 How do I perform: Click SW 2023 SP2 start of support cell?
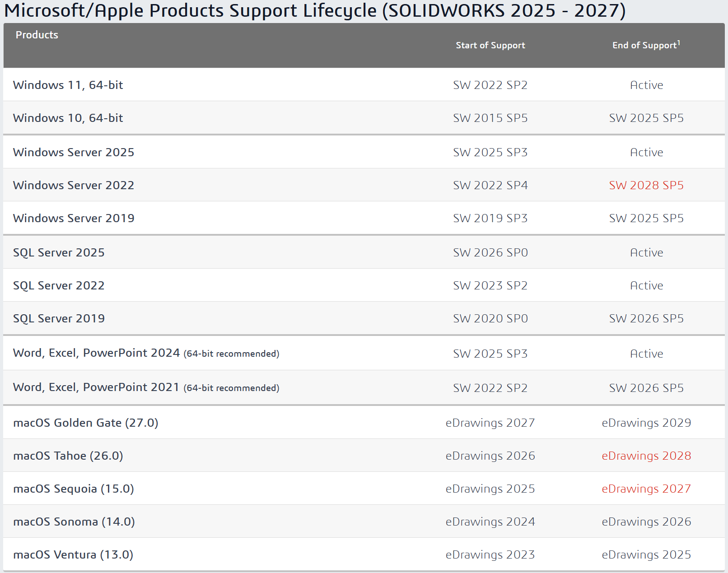pos(490,285)
